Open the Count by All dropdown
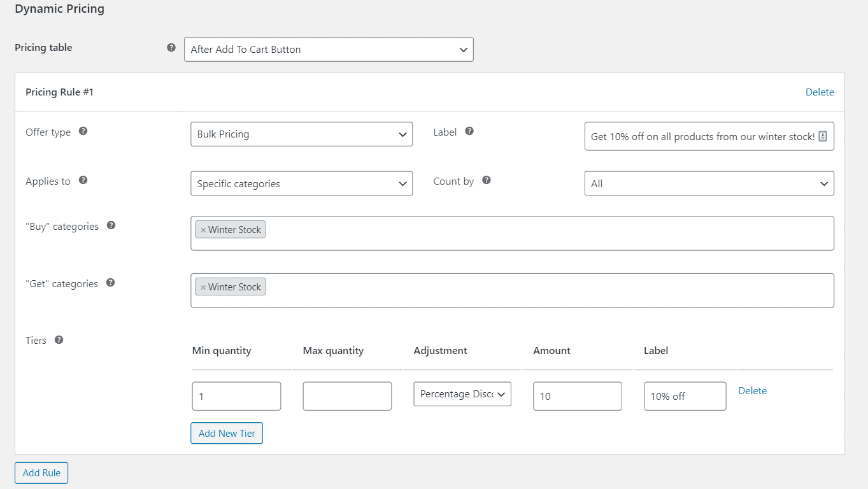This screenshot has height=489, width=868. click(x=709, y=183)
